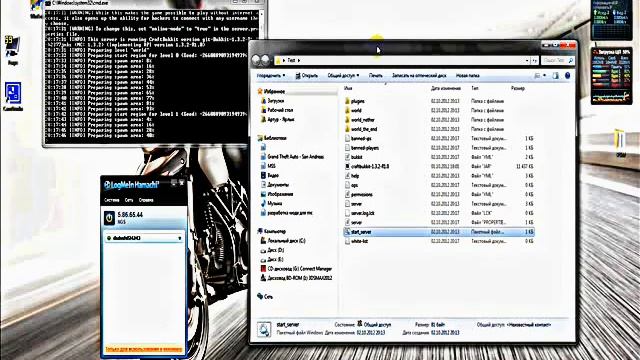Open Дисковод BD-ROM (I:) 3DSMAX2012 icon
This screenshot has width=640, height=360.
(x=263, y=278)
